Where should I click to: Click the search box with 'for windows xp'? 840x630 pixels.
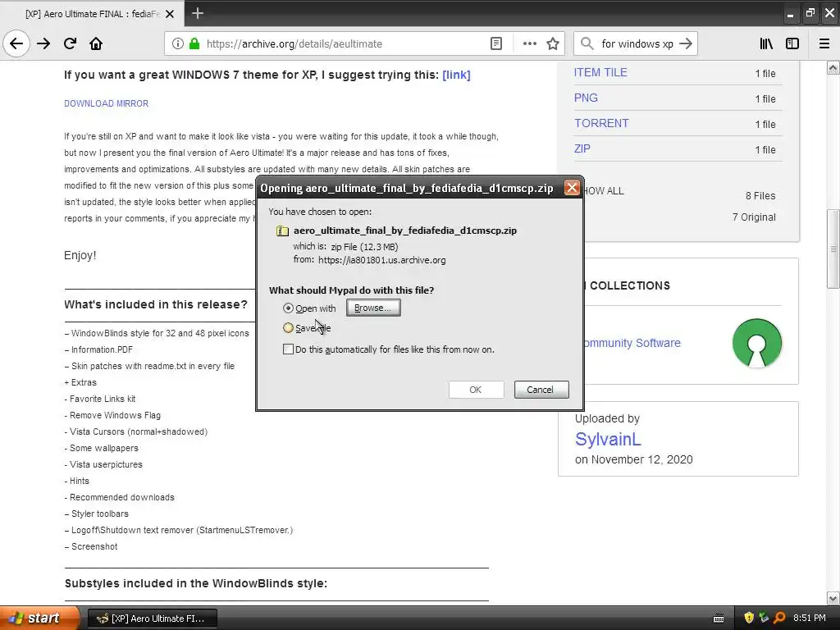[637, 44]
